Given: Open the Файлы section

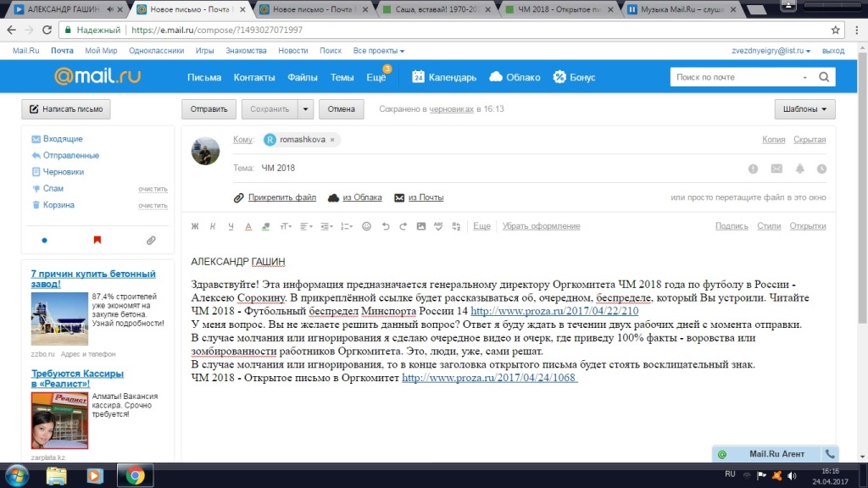Looking at the screenshot, I should pos(303,77).
